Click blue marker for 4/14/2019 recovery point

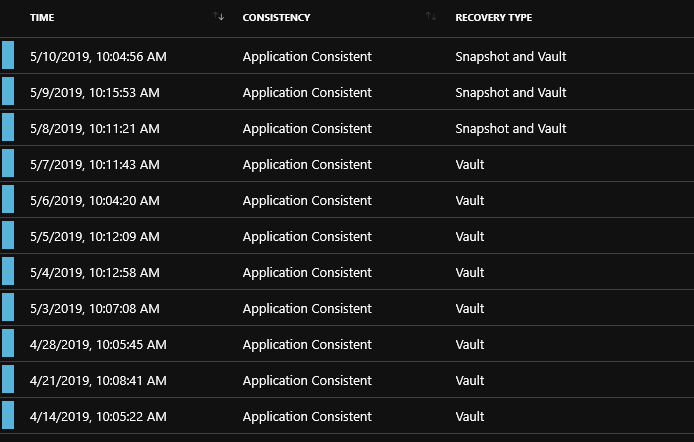coord(8,415)
